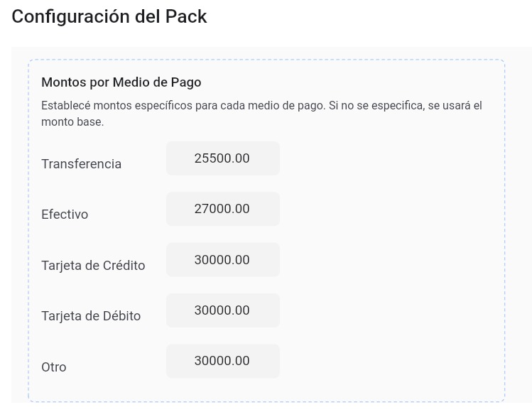The image size is (532, 412).
Task: Click the 27000.00 value
Action: (x=222, y=209)
